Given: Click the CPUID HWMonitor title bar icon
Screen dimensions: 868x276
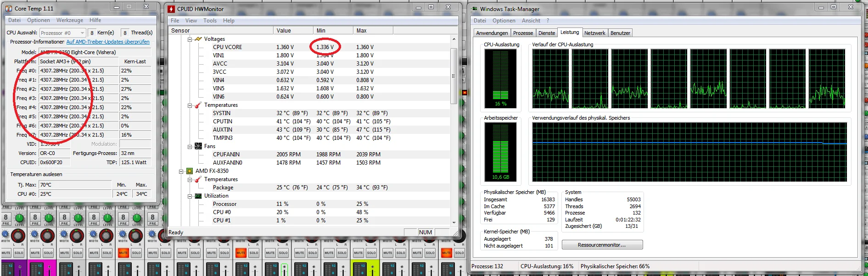Looking at the screenshot, I should [171, 9].
